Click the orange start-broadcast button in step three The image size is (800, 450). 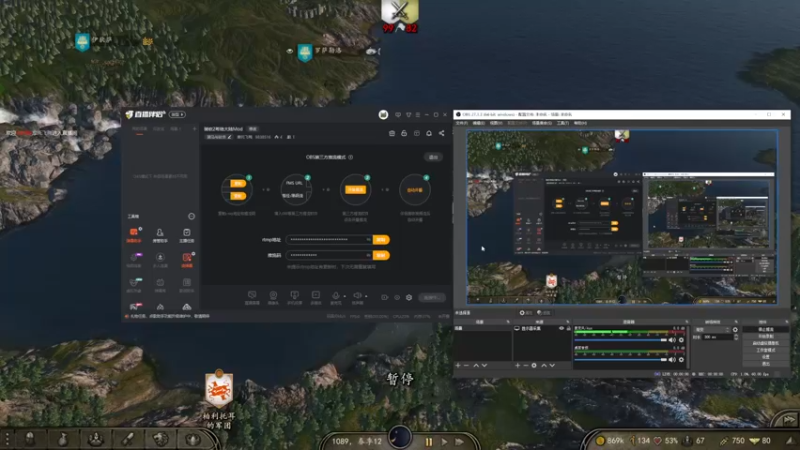355,189
